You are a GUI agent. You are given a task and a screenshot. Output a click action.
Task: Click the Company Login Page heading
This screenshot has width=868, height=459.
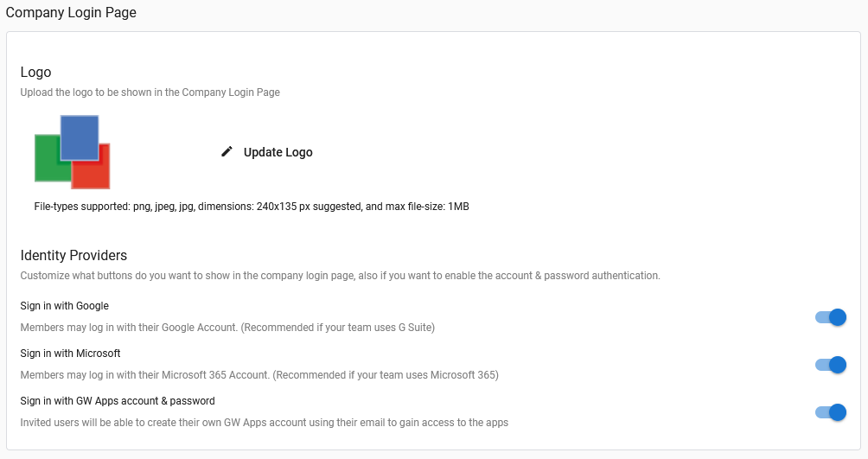coord(71,12)
